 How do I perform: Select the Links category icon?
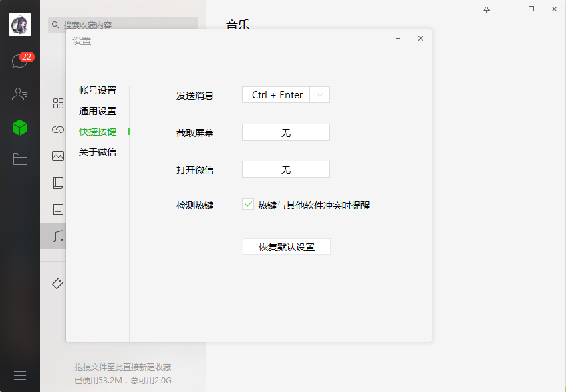coord(58,130)
